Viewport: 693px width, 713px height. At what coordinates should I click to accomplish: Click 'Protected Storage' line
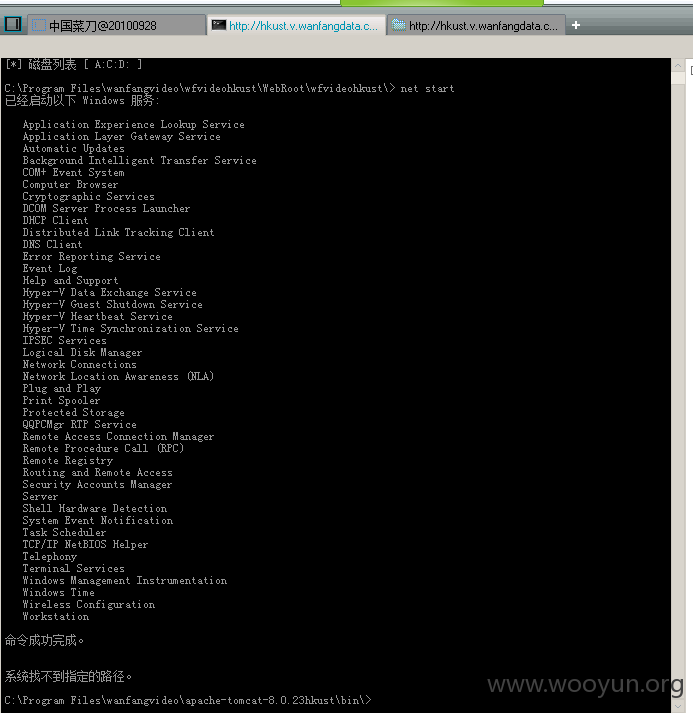coord(74,412)
